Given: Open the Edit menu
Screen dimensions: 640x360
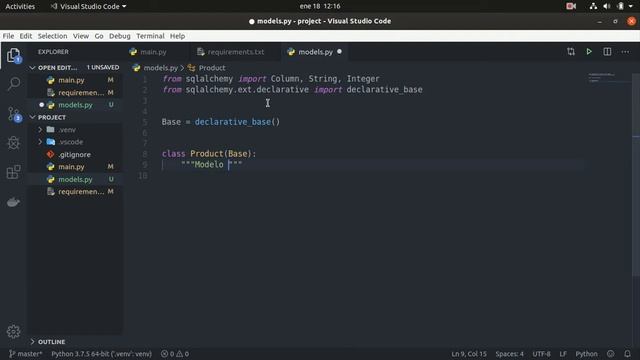Looking at the screenshot, I should coord(26,36).
